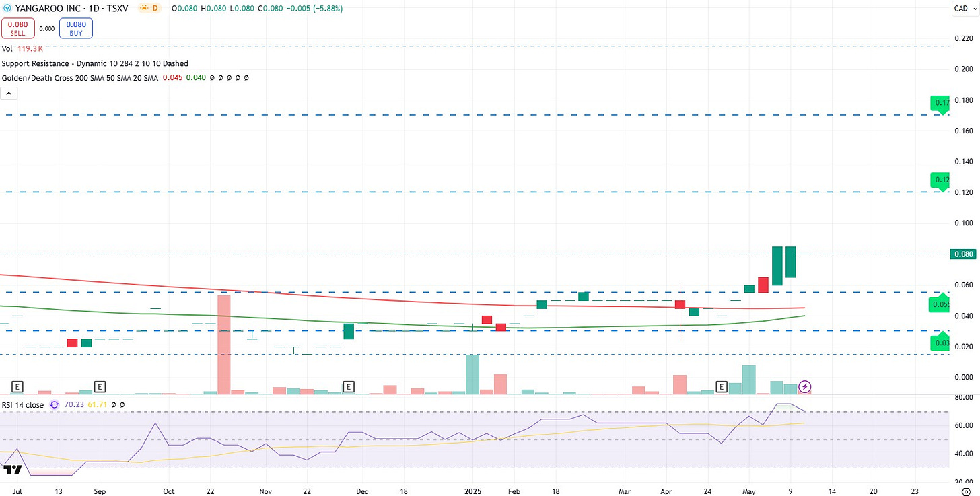Click the 0.040 green SMA value
Viewport: 980px width, 496px height.
(197, 78)
